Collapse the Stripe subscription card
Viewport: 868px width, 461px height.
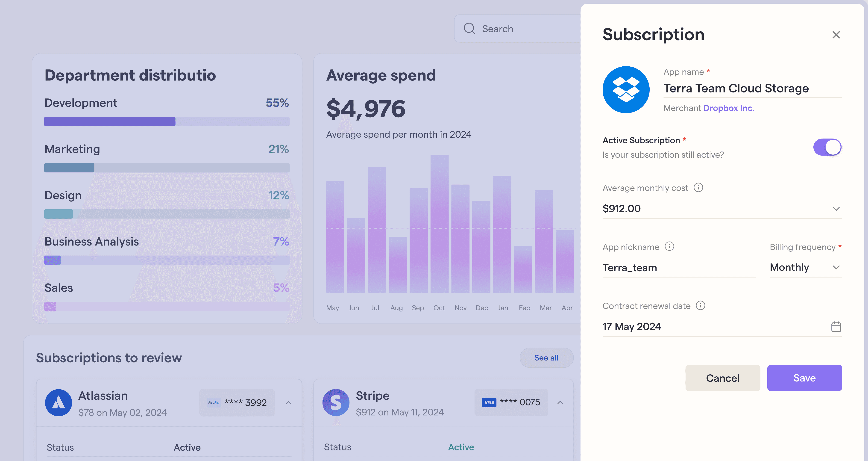coord(560,402)
